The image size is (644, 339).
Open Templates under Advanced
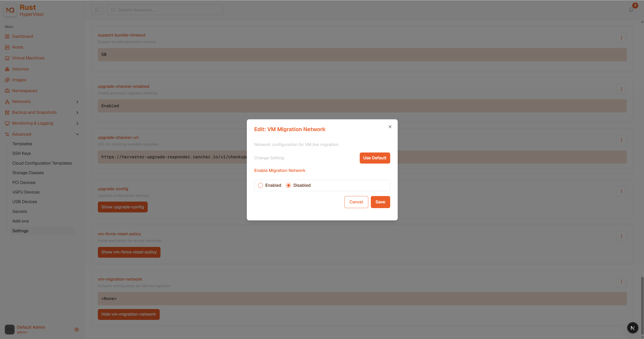click(x=22, y=144)
